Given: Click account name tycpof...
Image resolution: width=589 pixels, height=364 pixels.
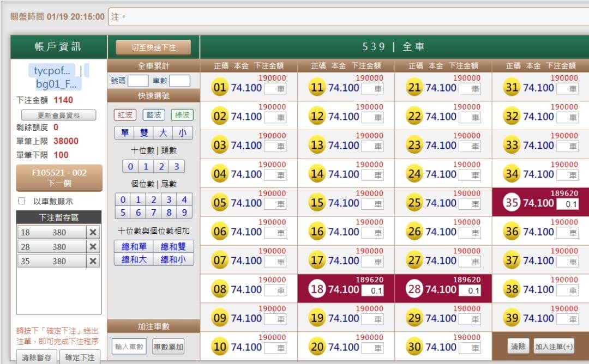Looking at the screenshot, I should point(52,70).
